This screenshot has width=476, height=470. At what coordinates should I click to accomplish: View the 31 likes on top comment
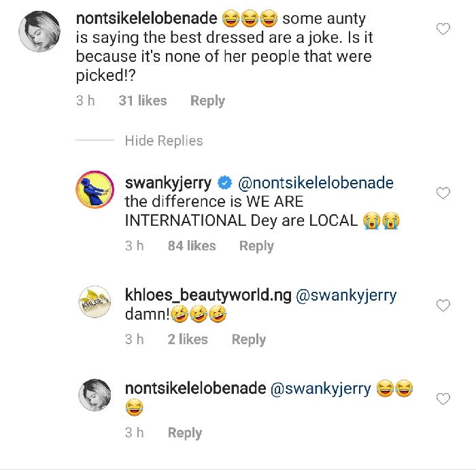click(x=143, y=101)
